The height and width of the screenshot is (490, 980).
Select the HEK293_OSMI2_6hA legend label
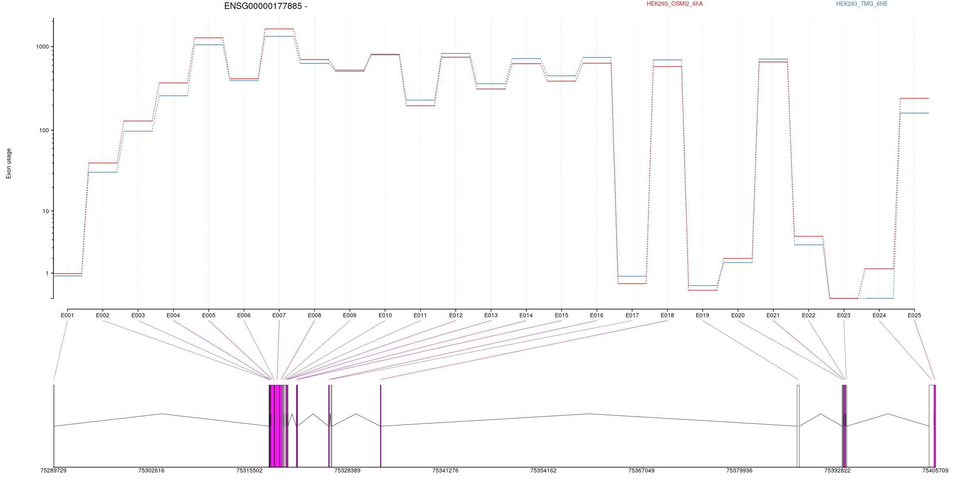[675, 4]
